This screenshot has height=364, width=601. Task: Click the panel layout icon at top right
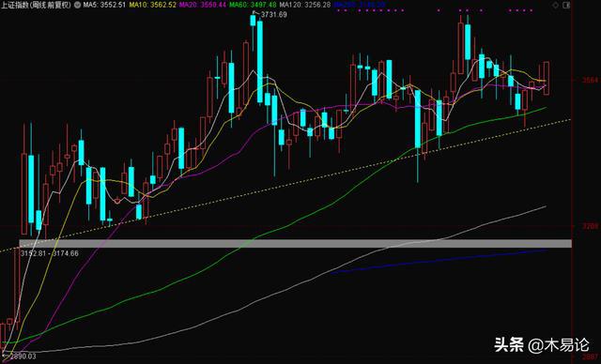(x=566, y=5)
